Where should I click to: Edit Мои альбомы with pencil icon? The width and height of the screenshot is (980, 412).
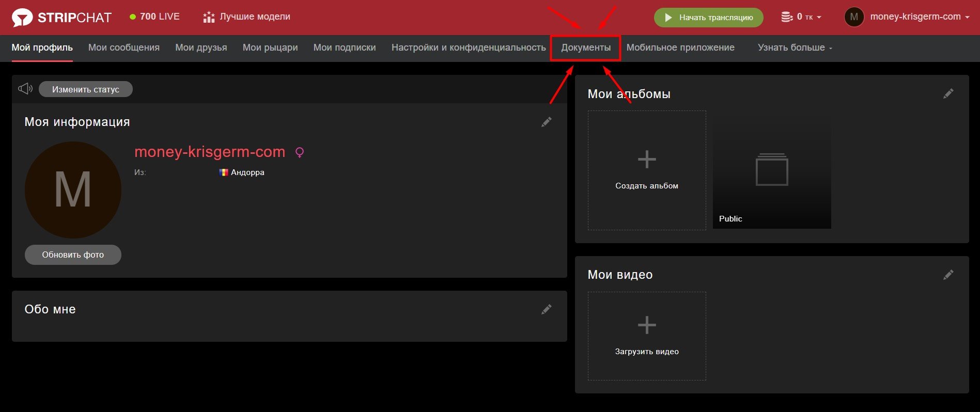948,93
